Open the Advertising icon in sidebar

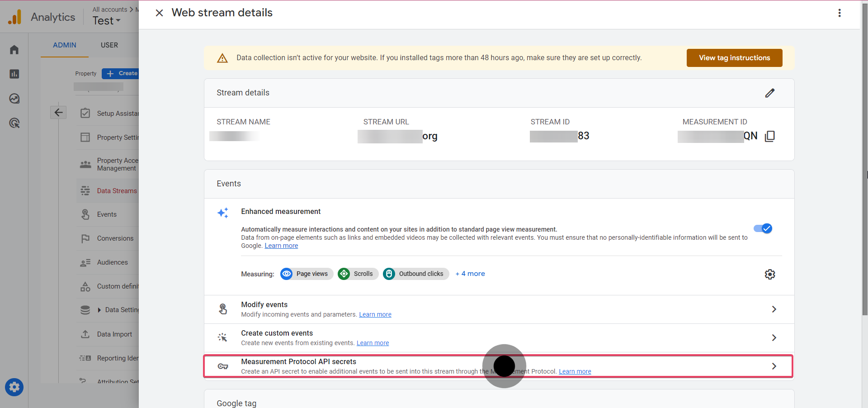[x=14, y=123]
